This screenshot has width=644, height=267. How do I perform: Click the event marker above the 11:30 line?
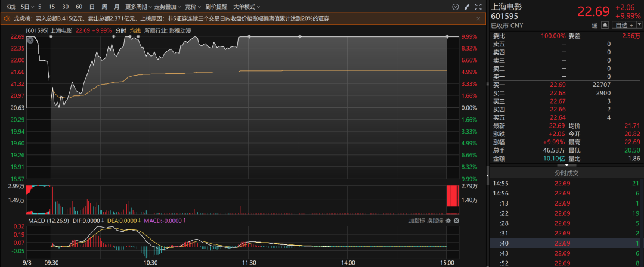(249, 36)
